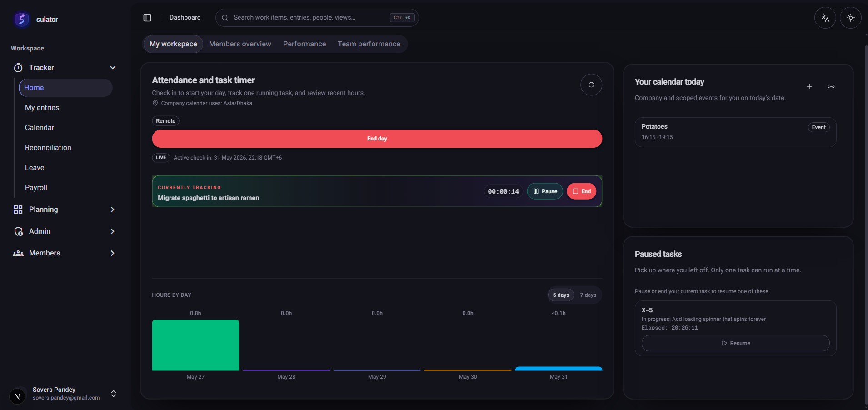Click the Members people icon
The height and width of the screenshot is (410, 868).
coord(18,253)
